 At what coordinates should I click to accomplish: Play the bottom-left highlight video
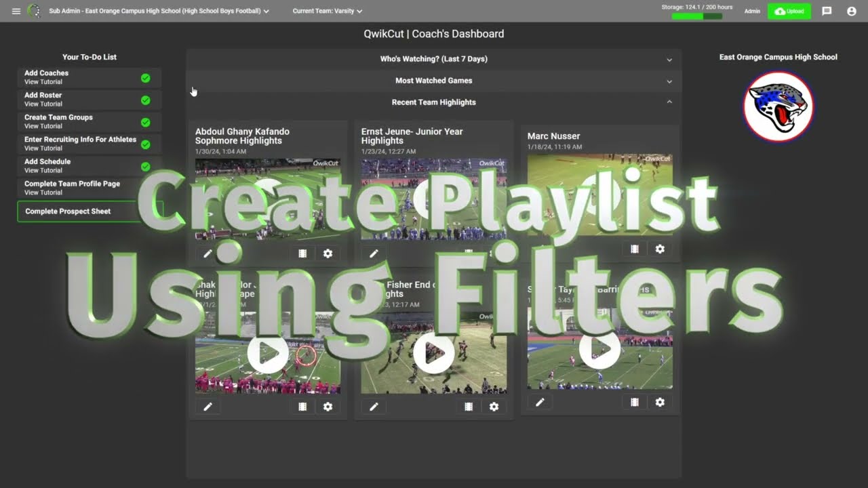click(268, 353)
